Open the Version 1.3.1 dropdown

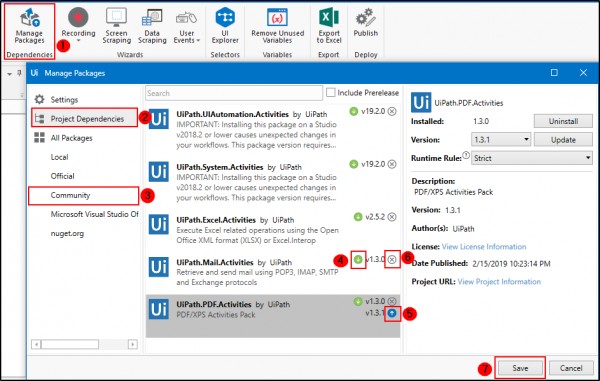tap(501, 140)
